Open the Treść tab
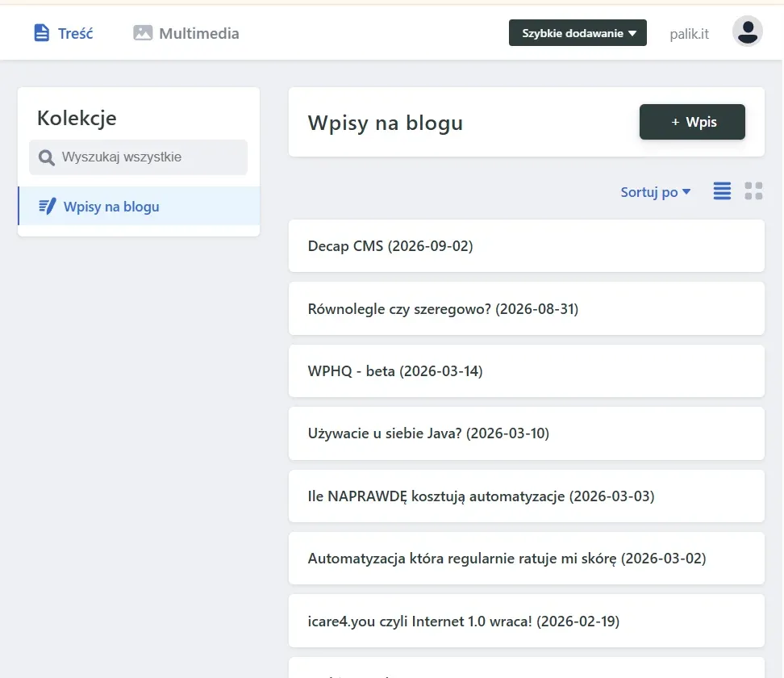Image resolution: width=784 pixels, height=678 pixels. pos(64,33)
